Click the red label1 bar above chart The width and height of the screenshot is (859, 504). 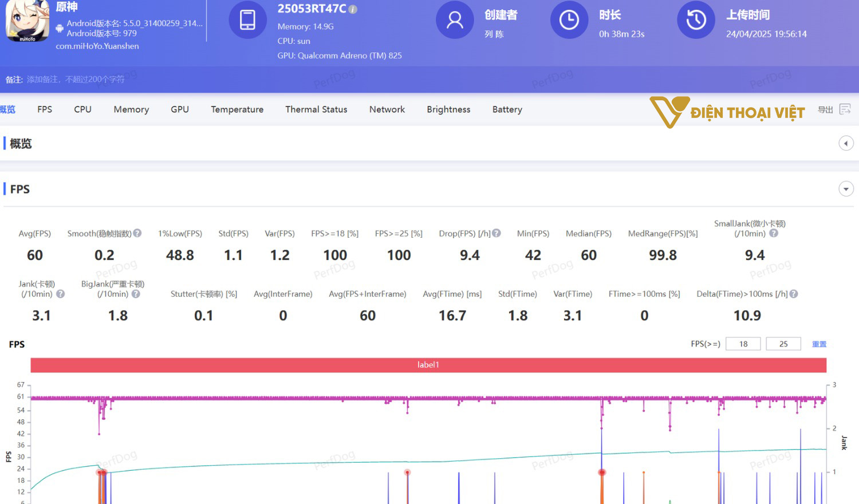tap(428, 365)
